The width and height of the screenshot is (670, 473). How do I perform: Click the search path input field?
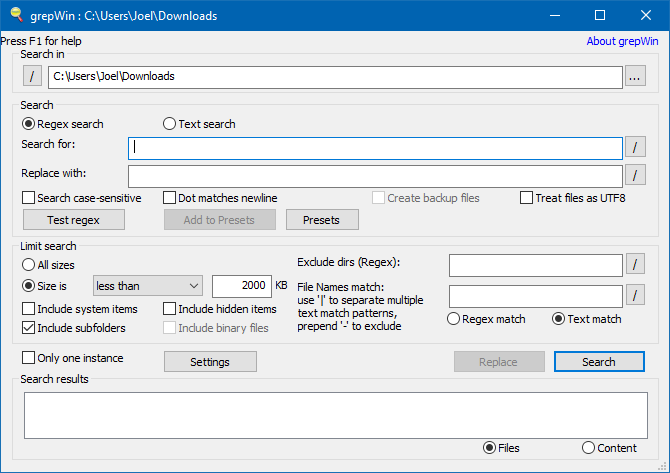[335, 77]
